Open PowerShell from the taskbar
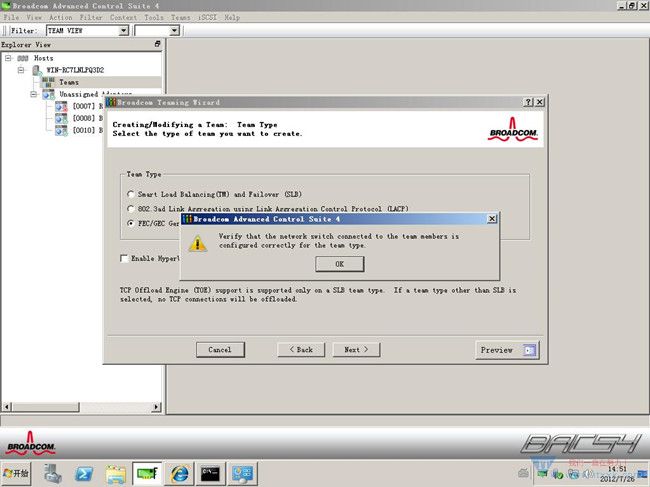The height and width of the screenshot is (487, 650). 84,473
